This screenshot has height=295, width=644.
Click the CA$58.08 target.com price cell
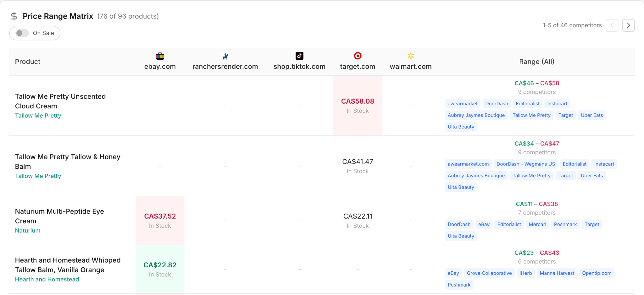point(358,106)
